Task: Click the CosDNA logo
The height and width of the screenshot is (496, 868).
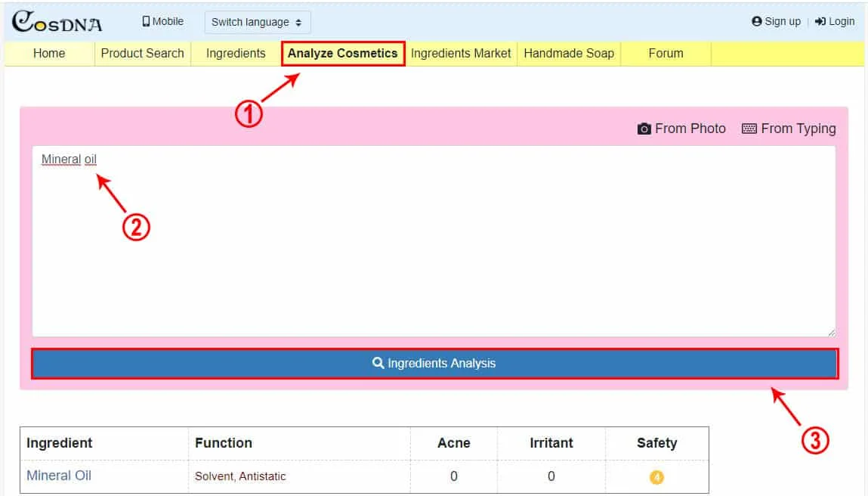Action: coord(55,22)
